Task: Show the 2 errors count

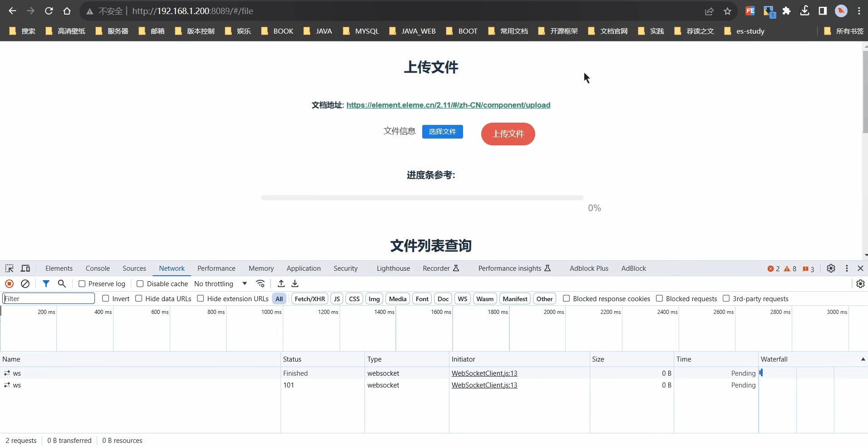Action: [x=774, y=268]
